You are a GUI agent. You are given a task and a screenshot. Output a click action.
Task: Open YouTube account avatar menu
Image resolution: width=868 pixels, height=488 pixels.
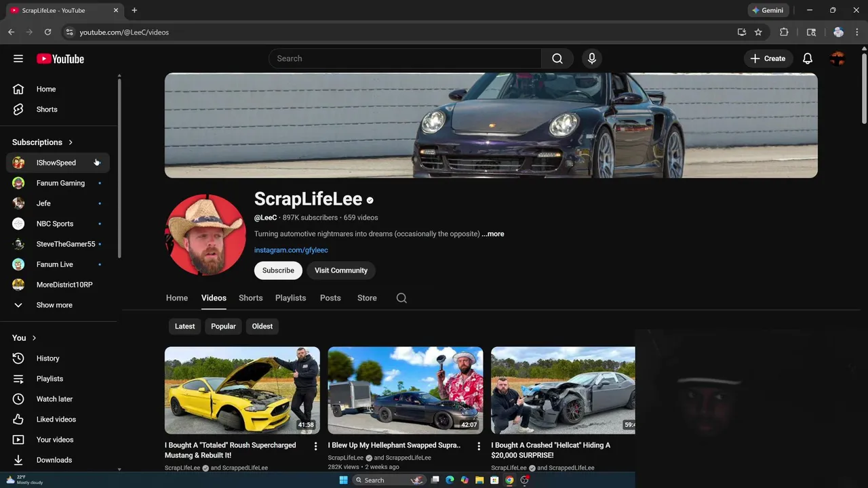coord(837,59)
